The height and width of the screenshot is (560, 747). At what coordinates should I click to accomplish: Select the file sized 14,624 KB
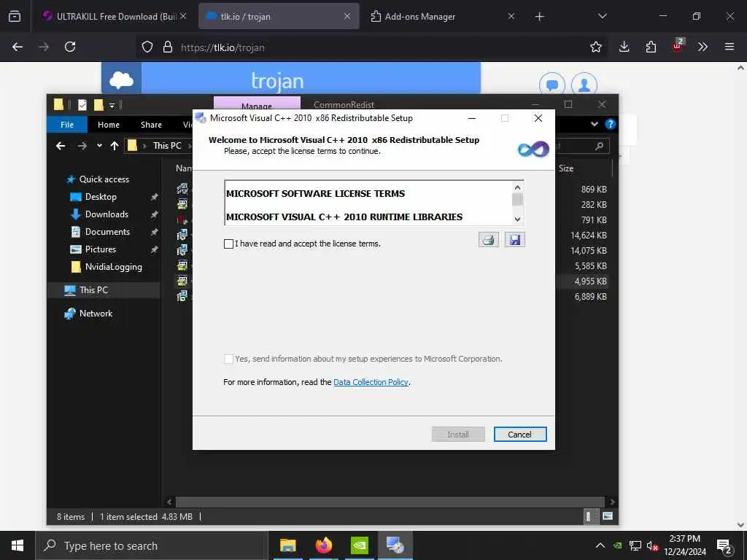tap(589, 236)
